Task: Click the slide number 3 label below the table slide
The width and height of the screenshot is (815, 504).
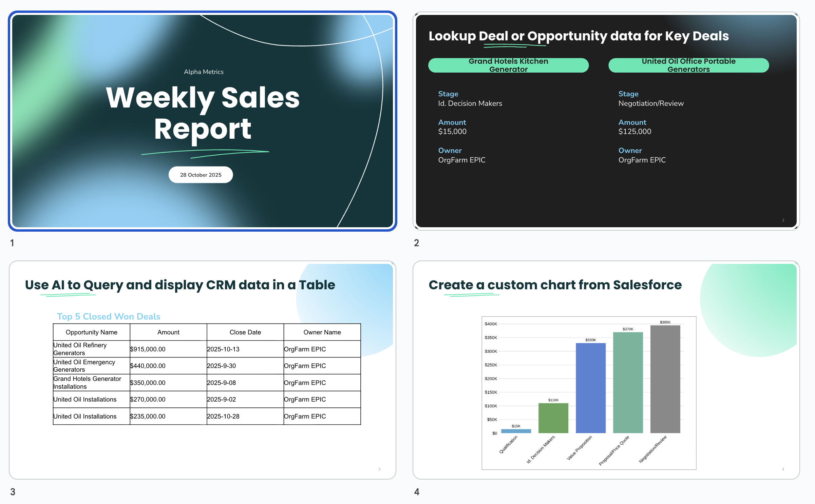Action: [x=13, y=492]
